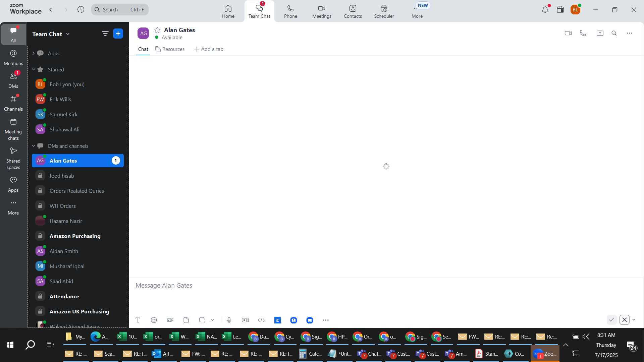The height and width of the screenshot is (362, 644).
Task: Click Add a tab
Action: coord(209,49)
